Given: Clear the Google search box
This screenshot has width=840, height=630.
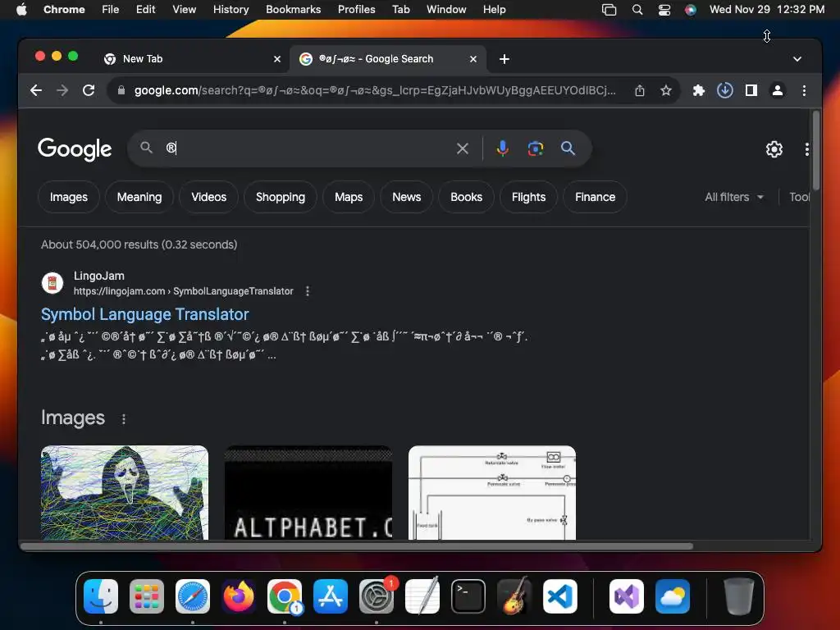Looking at the screenshot, I should click(463, 148).
